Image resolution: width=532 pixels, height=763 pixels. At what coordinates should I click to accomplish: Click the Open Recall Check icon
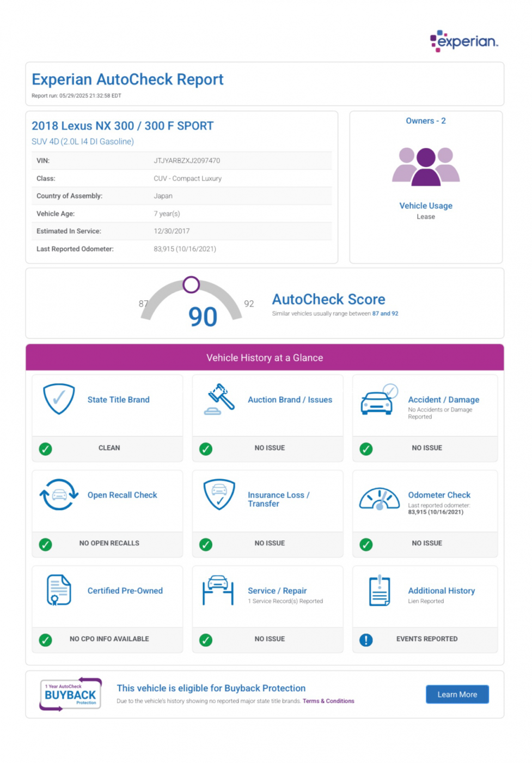(59, 495)
